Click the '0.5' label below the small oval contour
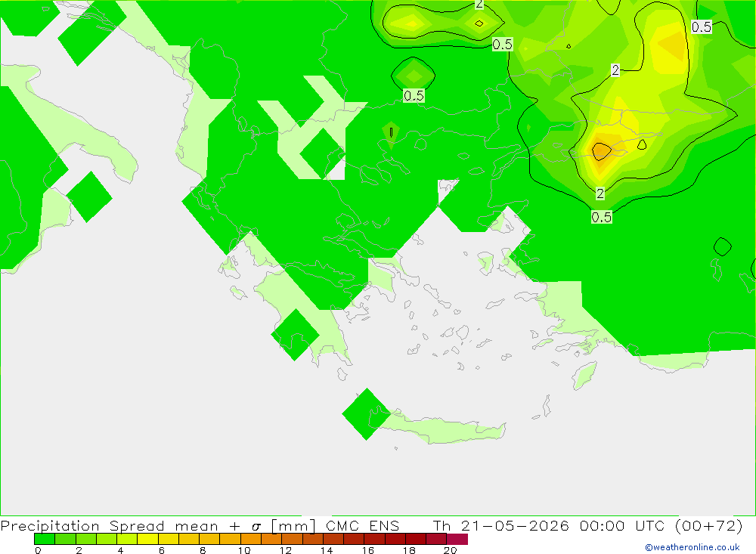Viewport: 756px width, 554px height. coord(414,96)
